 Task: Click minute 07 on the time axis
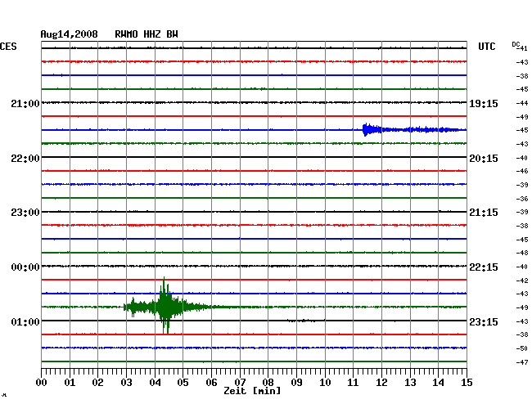coord(240,383)
